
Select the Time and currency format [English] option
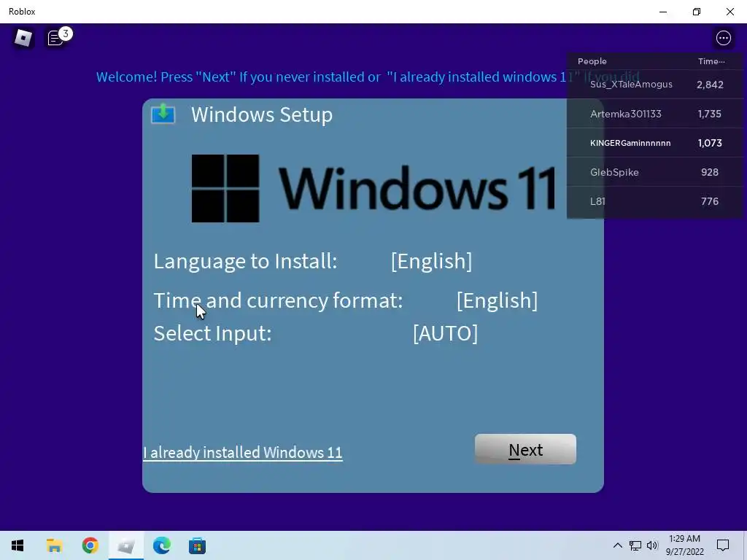pyautogui.click(x=497, y=300)
